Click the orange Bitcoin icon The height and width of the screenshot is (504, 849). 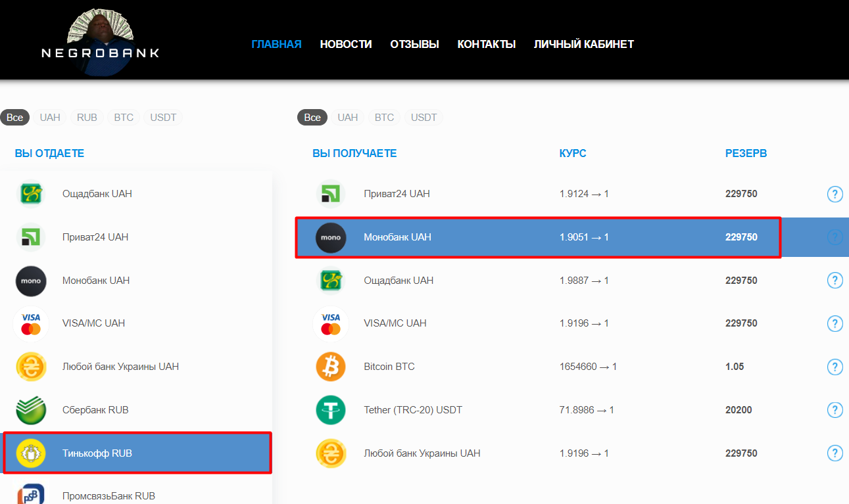331,367
